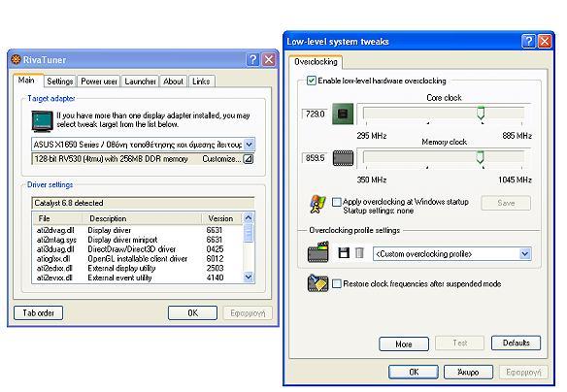Click the Tab order button
Image resolution: width=567 pixels, height=392 pixels.
tap(38, 312)
